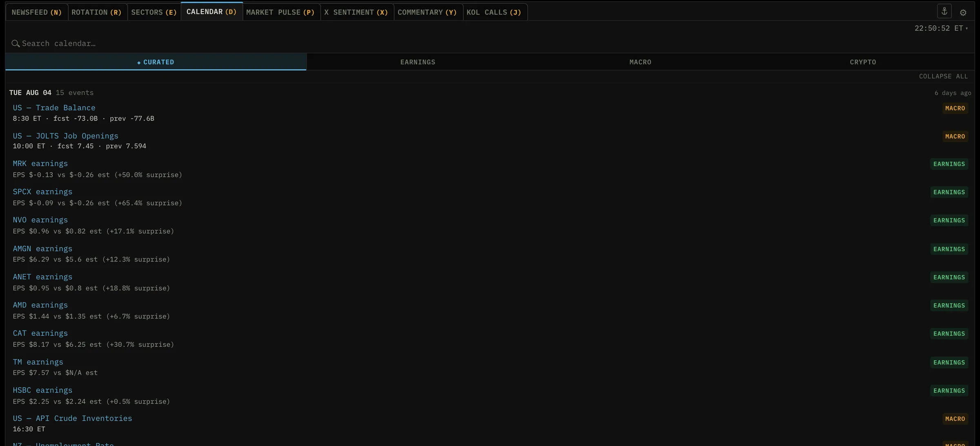Filter calendar by Crypto

[x=863, y=62]
